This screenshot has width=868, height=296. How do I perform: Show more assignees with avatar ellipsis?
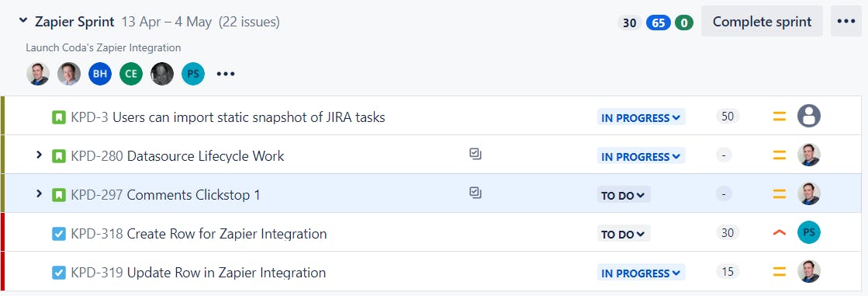pyautogui.click(x=225, y=74)
